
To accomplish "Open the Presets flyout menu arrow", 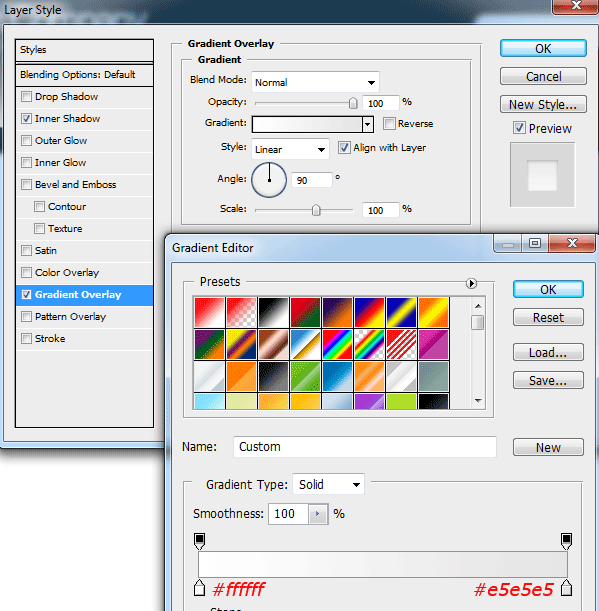I will (471, 283).
